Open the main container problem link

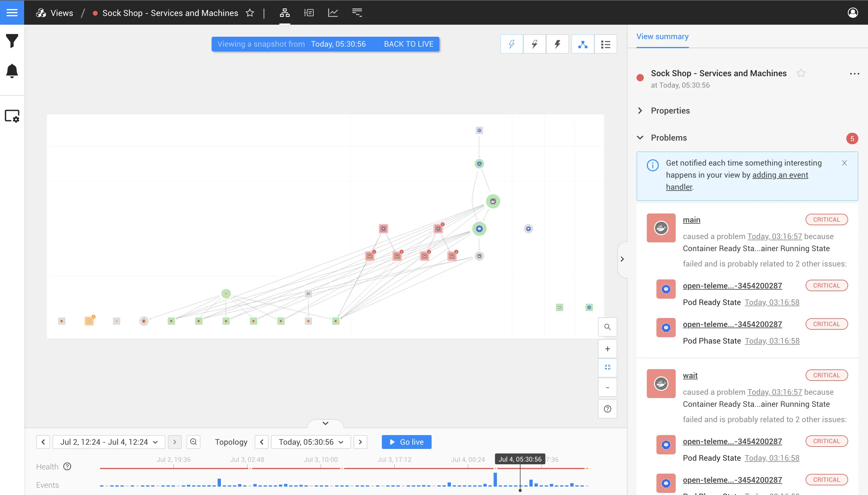691,220
